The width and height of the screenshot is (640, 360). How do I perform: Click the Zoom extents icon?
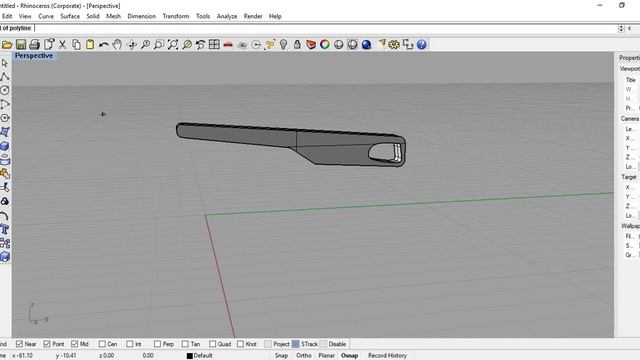[173, 44]
